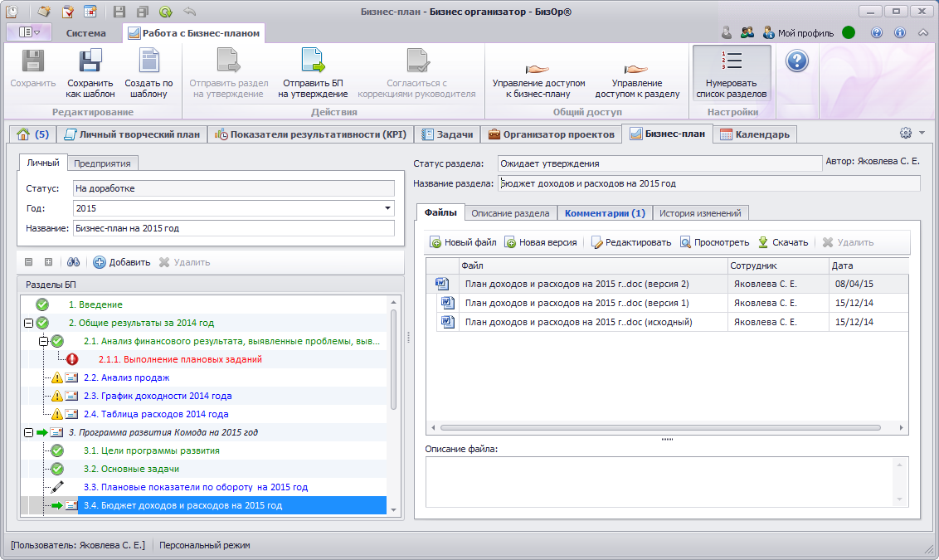Click the binoculars search icon
The image size is (939, 560).
click(73, 262)
